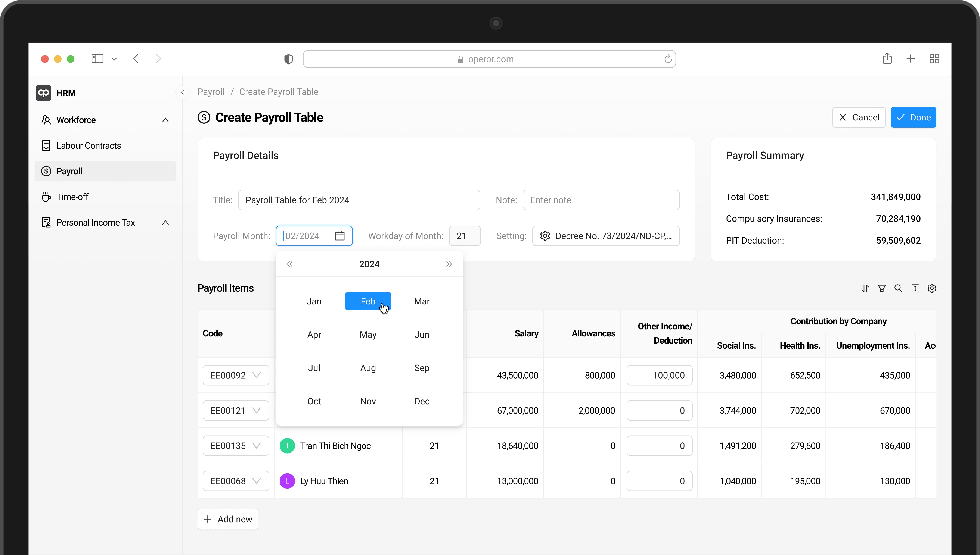Click the browser share icon
Screen dimensions: 980x555
pos(887,58)
